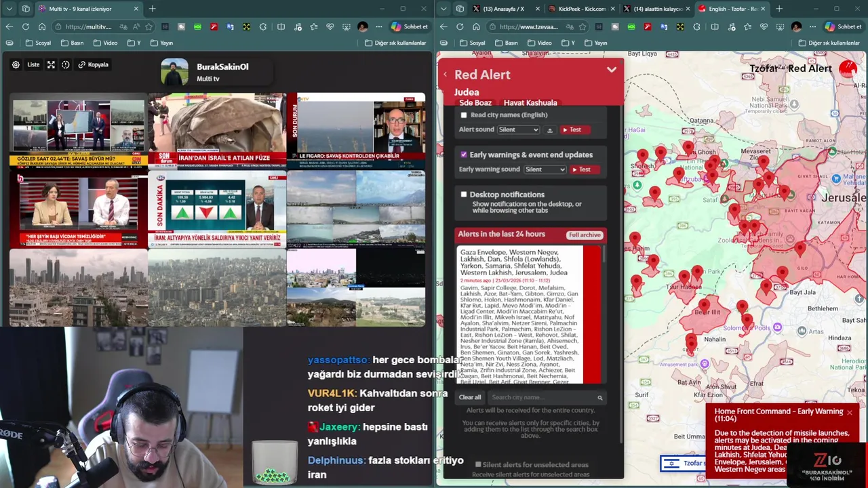Image resolution: width=868 pixels, height=488 pixels.
Task: Open the Full archive of alerts
Action: coord(585,235)
